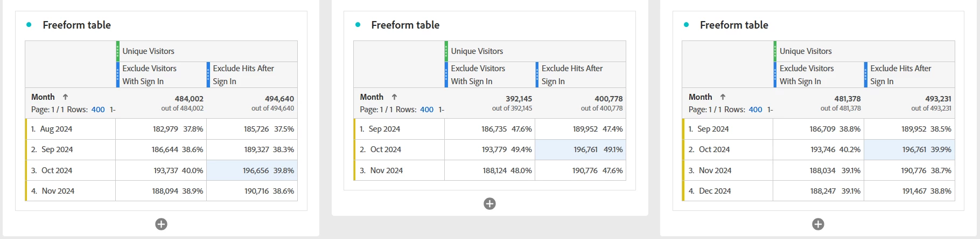This screenshot has width=980, height=239.
Task: Click the teal dot beside the left Freeform table title
Action: (x=29, y=25)
